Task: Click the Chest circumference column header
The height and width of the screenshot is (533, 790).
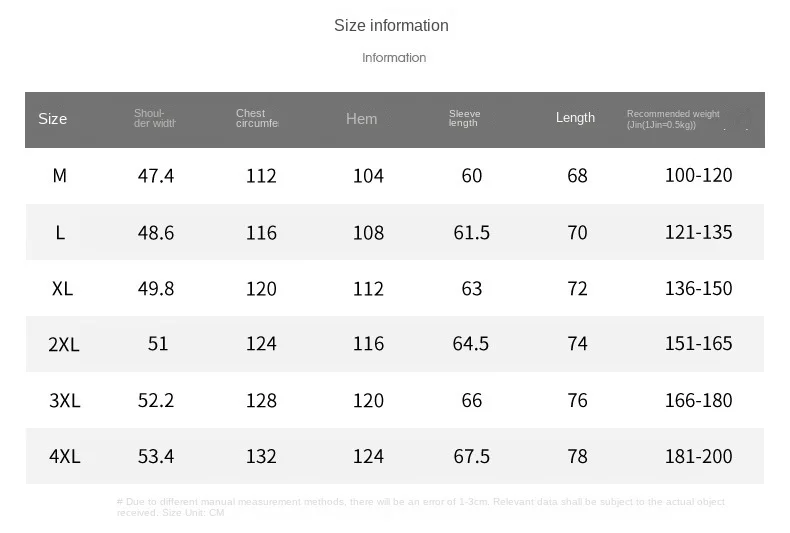Action: (257, 118)
